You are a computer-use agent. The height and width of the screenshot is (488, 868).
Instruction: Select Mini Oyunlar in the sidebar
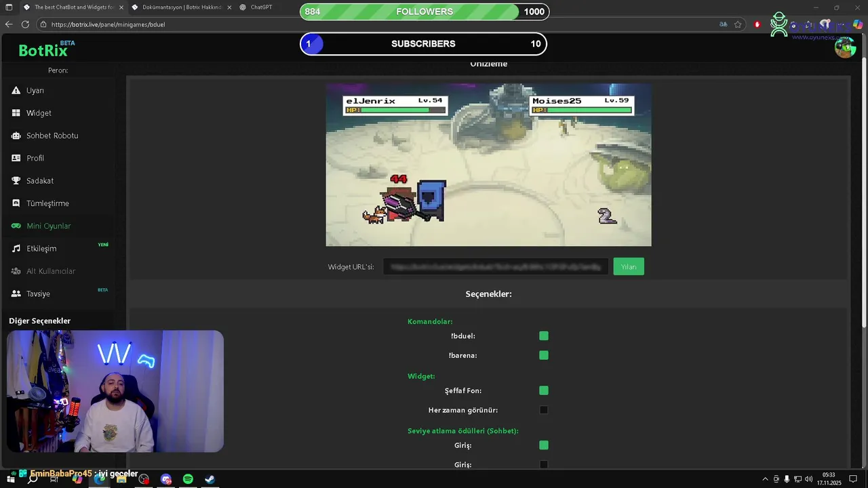point(48,226)
